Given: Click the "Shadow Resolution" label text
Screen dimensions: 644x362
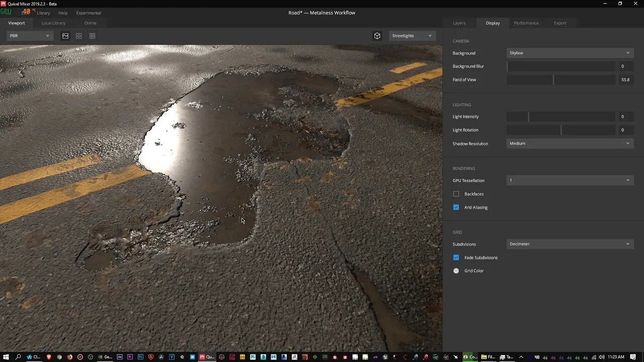Looking at the screenshot, I should [x=470, y=143].
